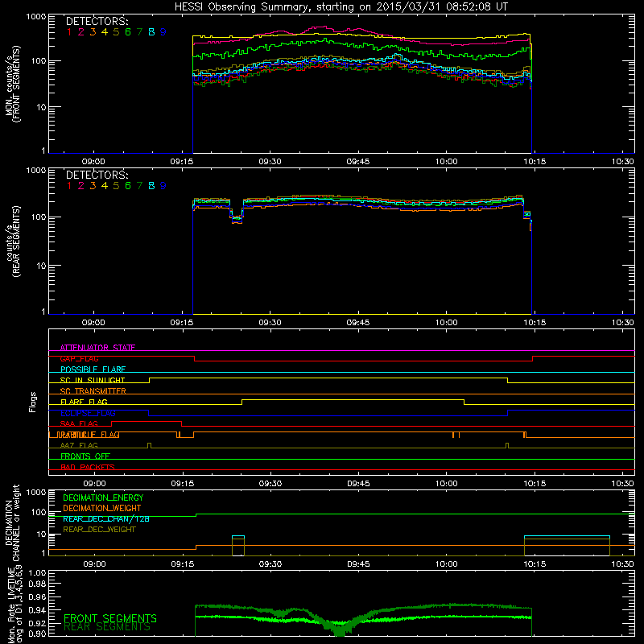
Task: Choose detector 6 in rear segments legend
Action: tap(128, 186)
